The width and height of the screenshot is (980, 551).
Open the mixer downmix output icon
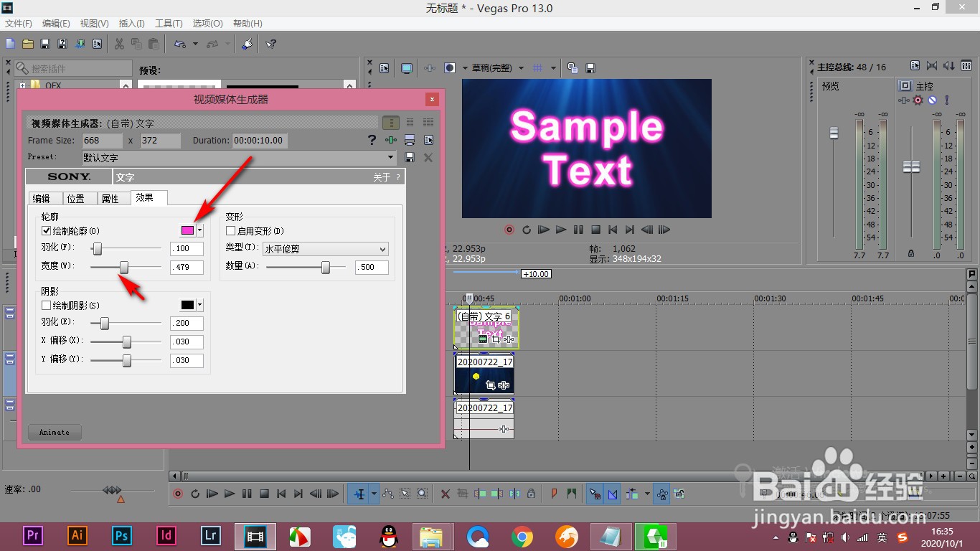932,67
